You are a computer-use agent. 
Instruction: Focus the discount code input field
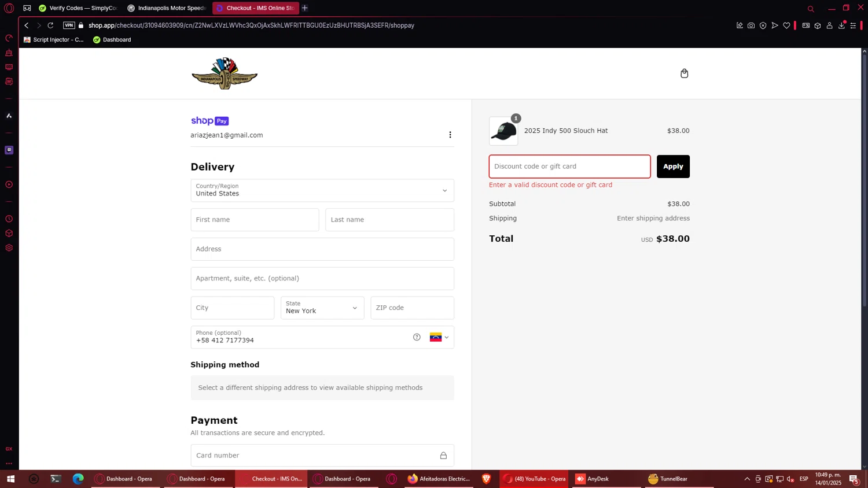(569, 167)
